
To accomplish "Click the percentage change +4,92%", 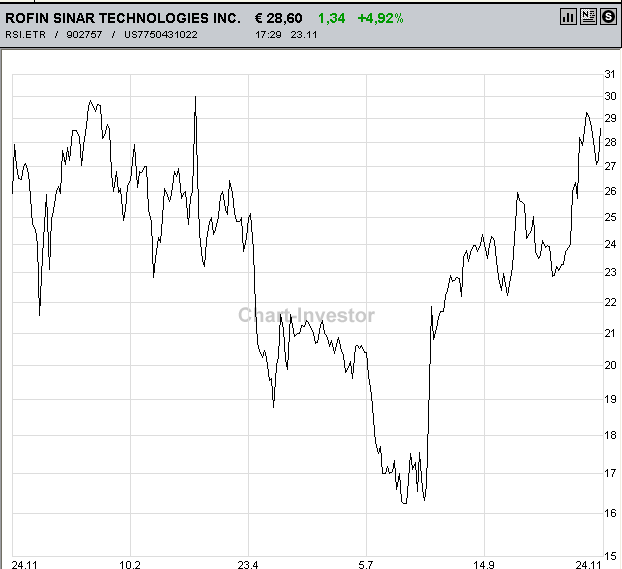I will pyautogui.click(x=380, y=18).
